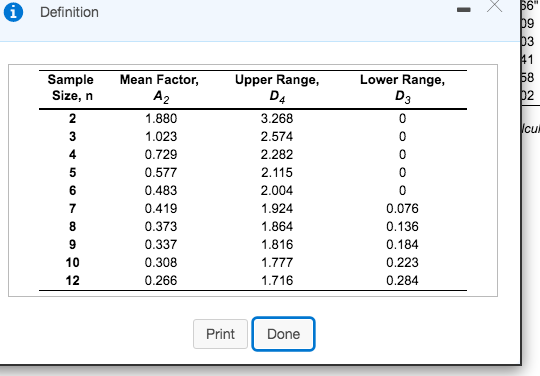This screenshot has height=376, width=540.
Task: Select the D4 value 1.924
Action: point(277,208)
